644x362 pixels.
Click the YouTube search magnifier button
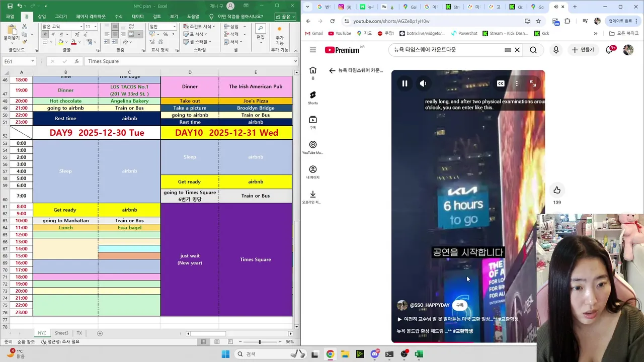point(533,50)
